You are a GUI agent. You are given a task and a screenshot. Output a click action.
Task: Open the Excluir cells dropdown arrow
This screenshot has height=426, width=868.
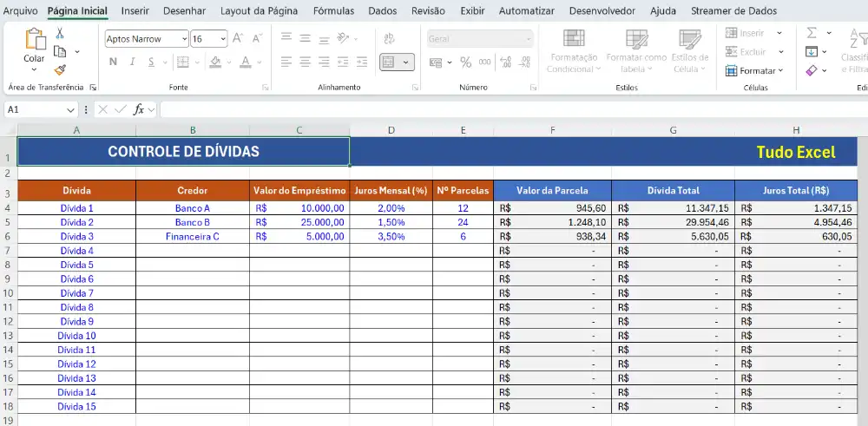click(781, 51)
